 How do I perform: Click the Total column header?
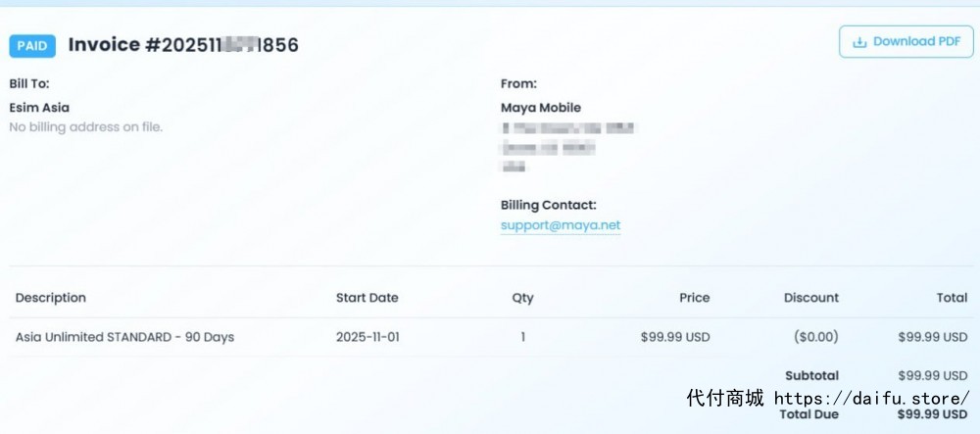tap(952, 298)
